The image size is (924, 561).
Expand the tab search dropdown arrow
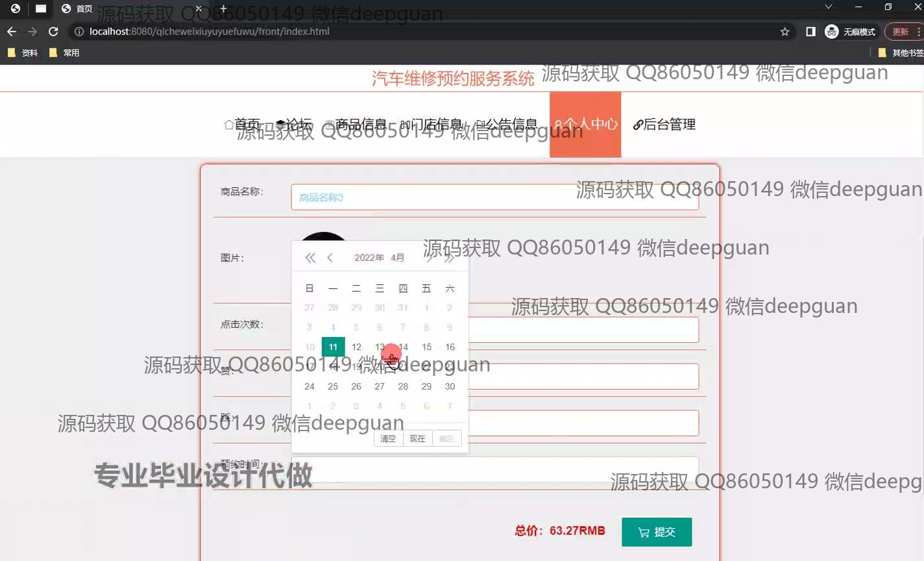point(828,7)
